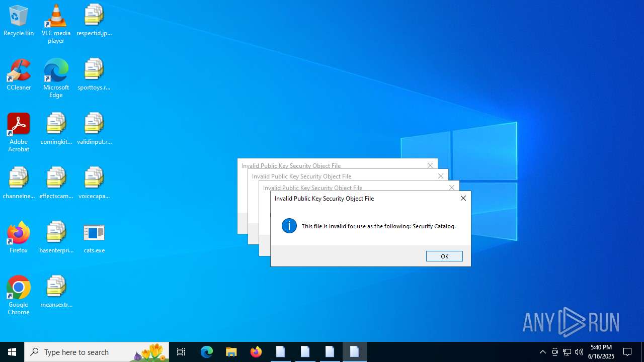This screenshot has width=644, height=362.
Task: Open File Explorer from the taskbar
Action: (x=231, y=352)
